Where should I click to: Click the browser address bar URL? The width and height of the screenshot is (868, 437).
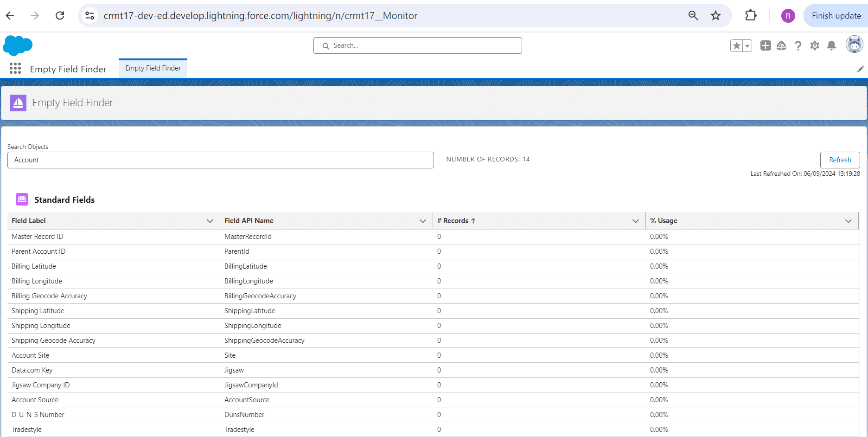click(260, 16)
